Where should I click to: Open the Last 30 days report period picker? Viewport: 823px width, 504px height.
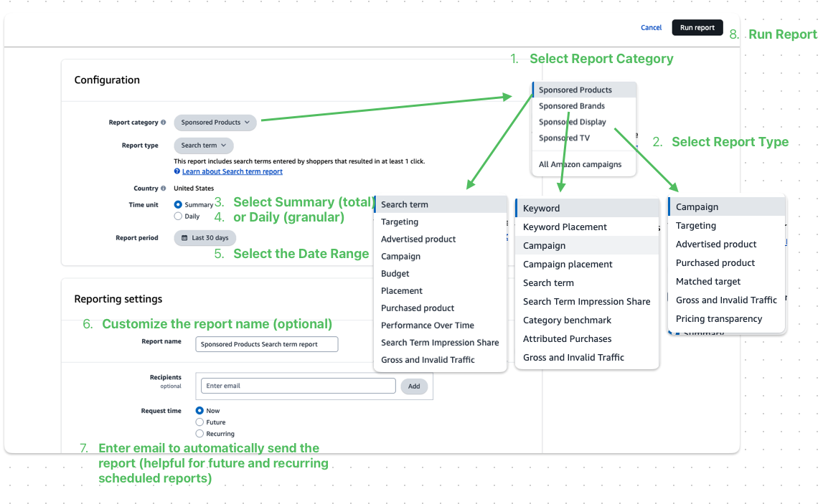pyautogui.click(x=204, y=238)
